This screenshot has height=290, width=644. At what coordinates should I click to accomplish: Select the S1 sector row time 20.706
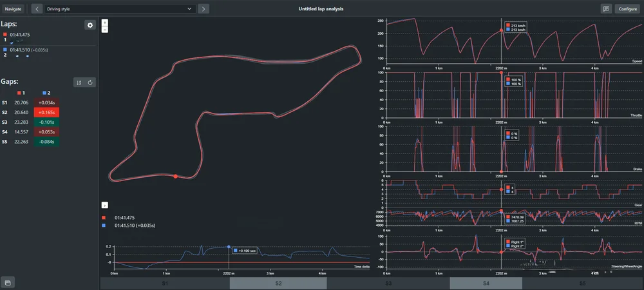(21, 102)
